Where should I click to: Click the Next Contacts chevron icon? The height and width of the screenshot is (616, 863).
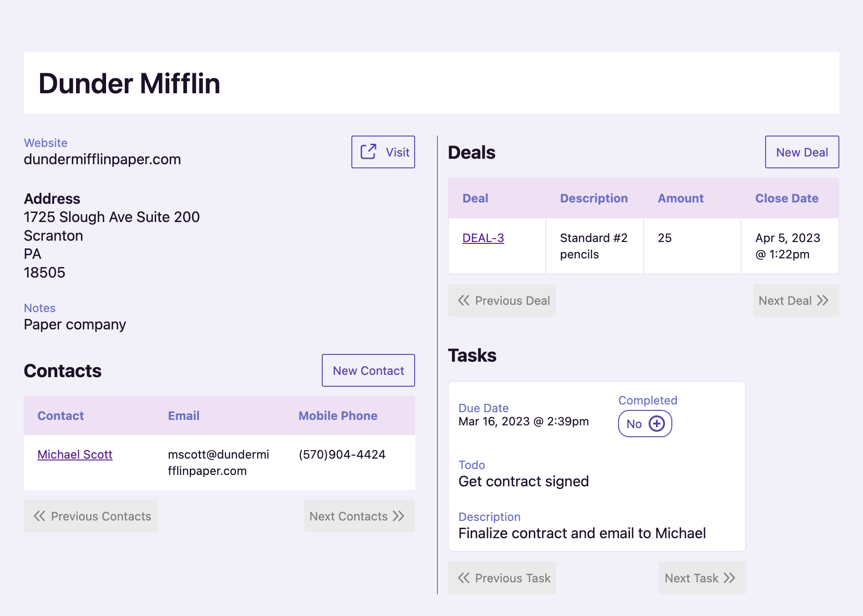[399, 516]
